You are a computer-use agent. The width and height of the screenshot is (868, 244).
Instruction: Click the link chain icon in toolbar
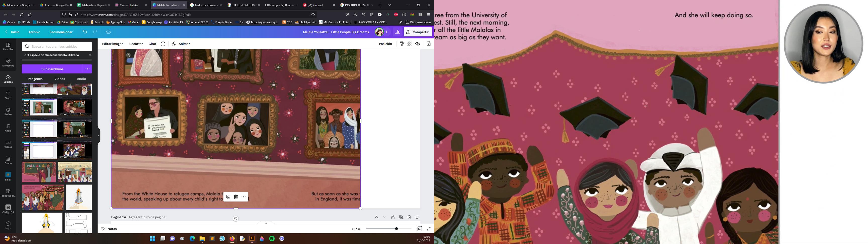pos(417,44)
